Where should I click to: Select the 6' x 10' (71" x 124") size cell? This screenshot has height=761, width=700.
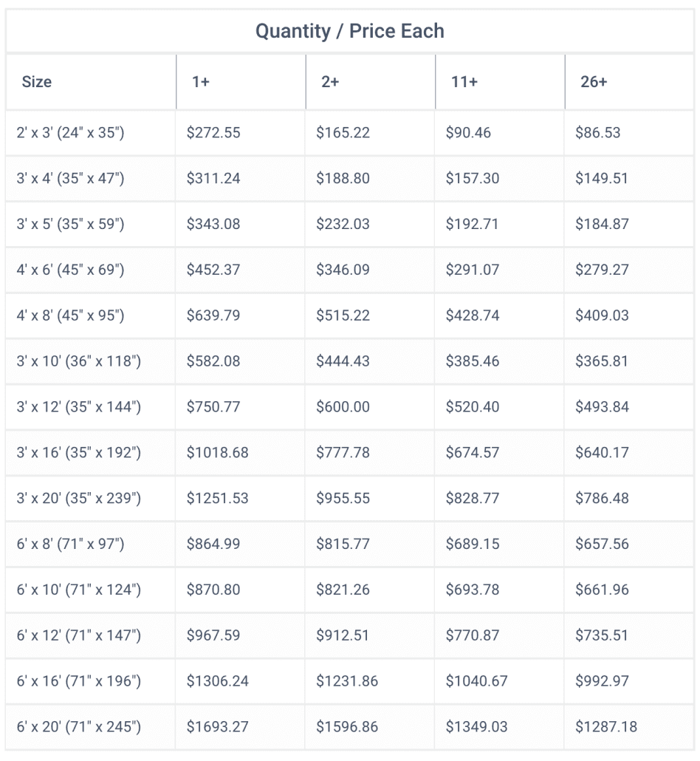[90, 589]
